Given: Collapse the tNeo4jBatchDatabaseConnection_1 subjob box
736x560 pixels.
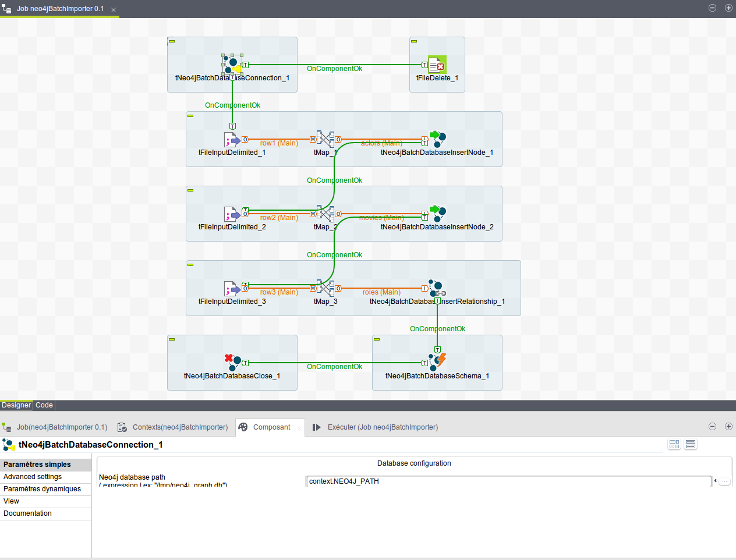Looking at the screenshot, I should point(172,41).
